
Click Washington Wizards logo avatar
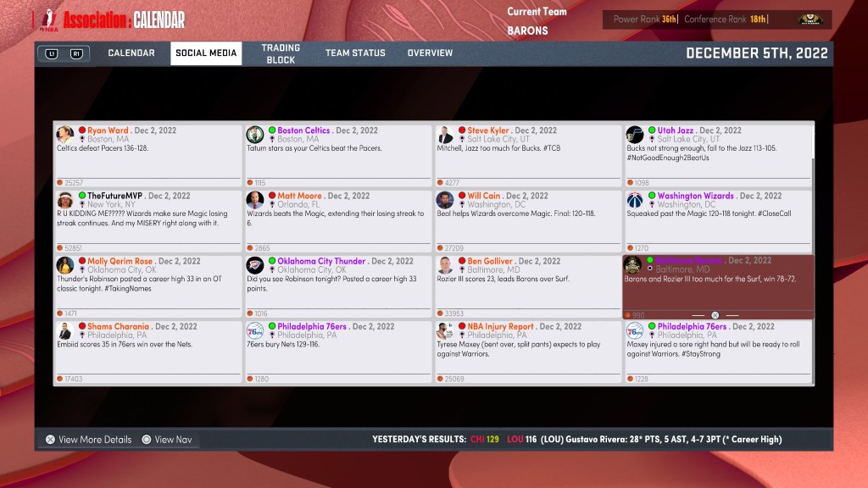pyautogui.click(x=635, y=200)
